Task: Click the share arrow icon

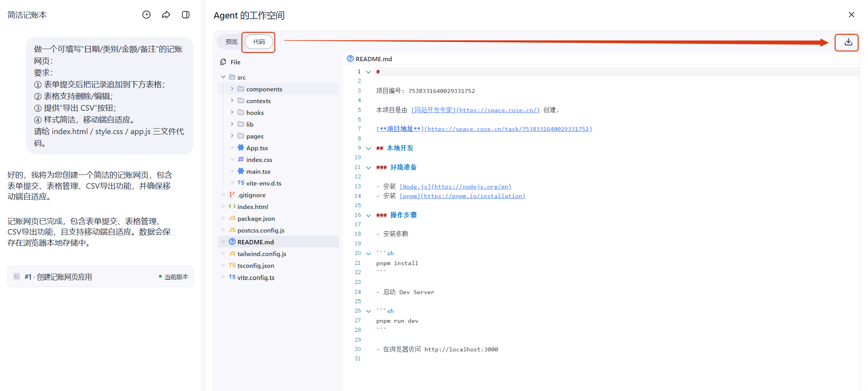Action: coord(166,15)
